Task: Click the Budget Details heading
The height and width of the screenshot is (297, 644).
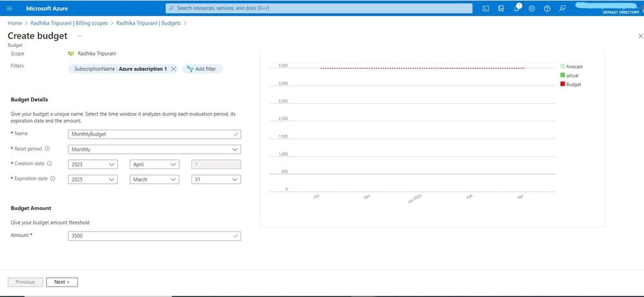Action: (x=29, y=99)
